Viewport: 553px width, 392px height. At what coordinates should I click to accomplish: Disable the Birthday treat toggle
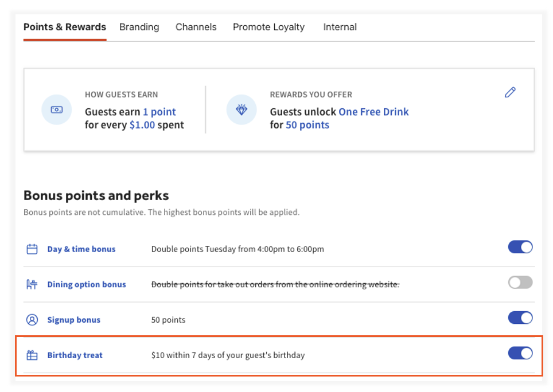tap(520, 353)
